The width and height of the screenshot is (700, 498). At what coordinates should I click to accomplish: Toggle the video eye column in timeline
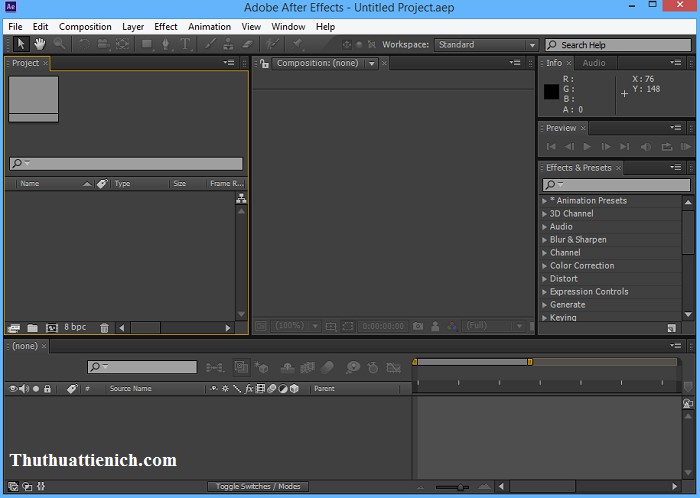[13, 388]
